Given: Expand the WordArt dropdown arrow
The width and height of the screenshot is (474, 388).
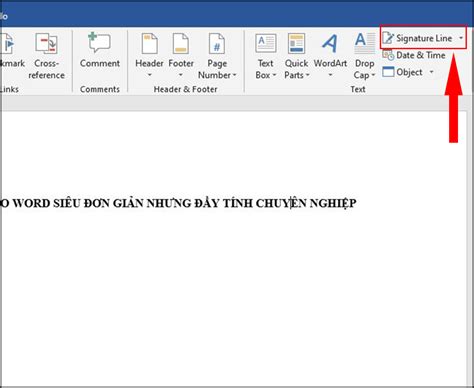Looking at the screenshot, I should (330, 75).
